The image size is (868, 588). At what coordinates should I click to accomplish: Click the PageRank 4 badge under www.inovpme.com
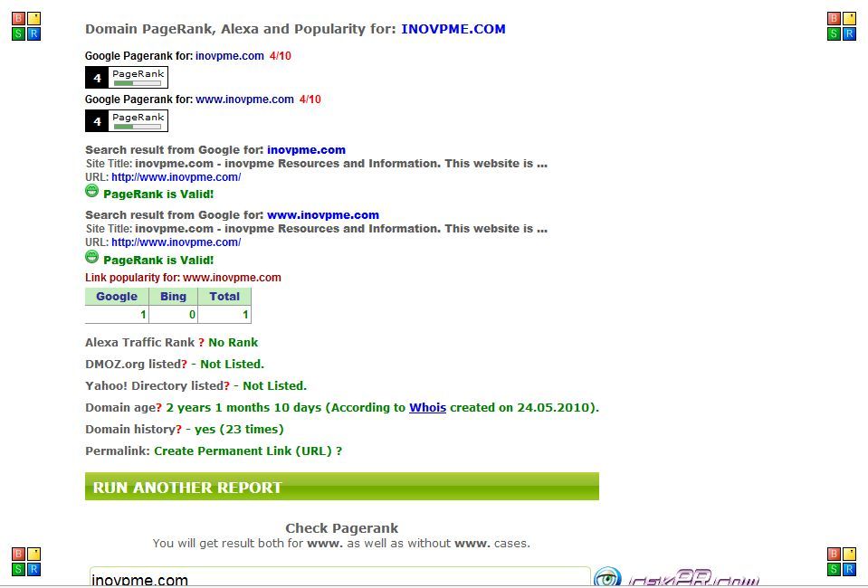(x=126, y=121)
